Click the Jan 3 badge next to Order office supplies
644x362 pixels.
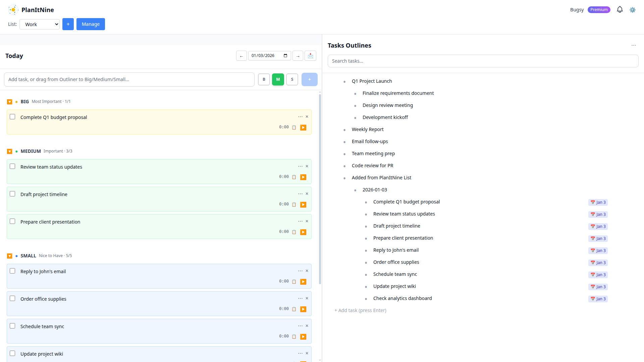[x=598, y=262]
